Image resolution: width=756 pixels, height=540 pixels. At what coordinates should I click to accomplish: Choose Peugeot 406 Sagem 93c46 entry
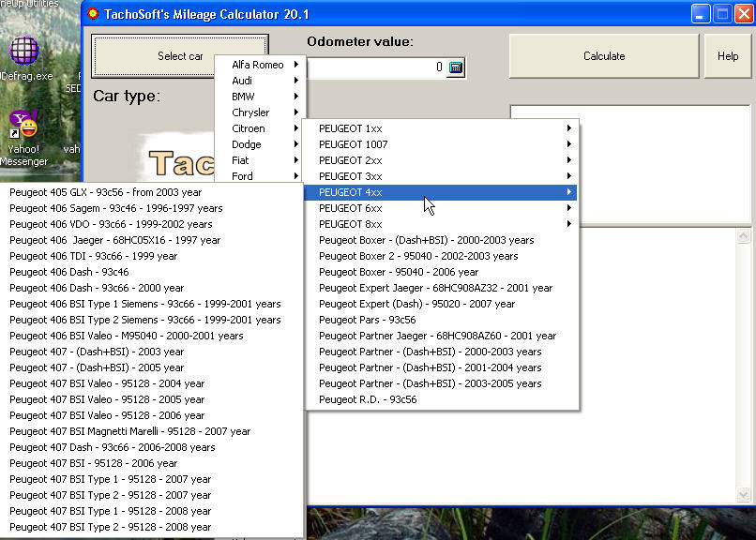point(151,207)
